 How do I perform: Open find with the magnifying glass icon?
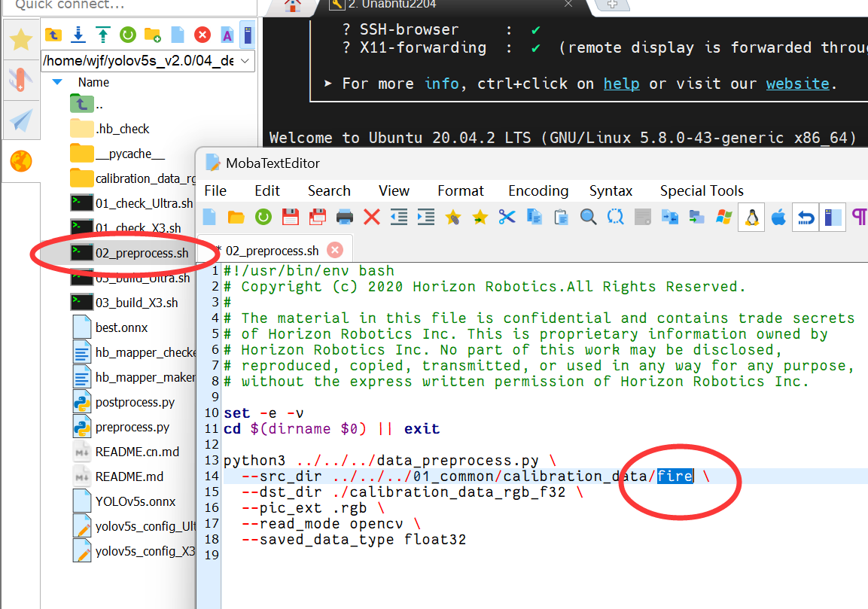(x=588, y=218)
